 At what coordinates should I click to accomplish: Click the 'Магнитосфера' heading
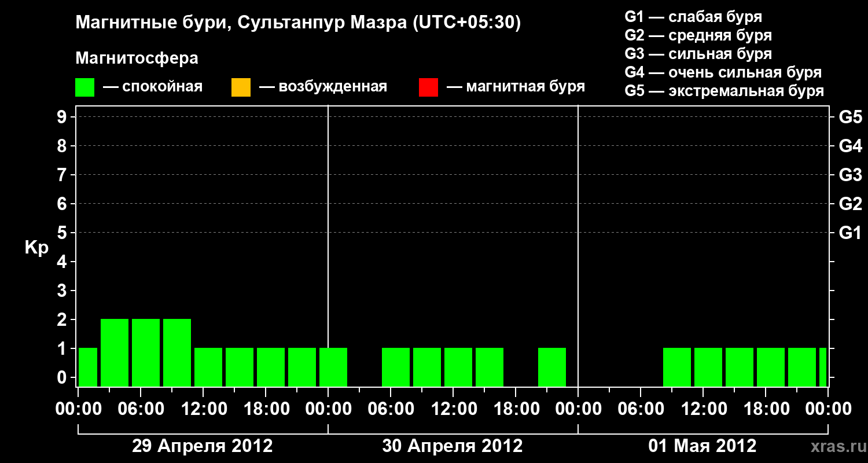(x=137, y=58)
